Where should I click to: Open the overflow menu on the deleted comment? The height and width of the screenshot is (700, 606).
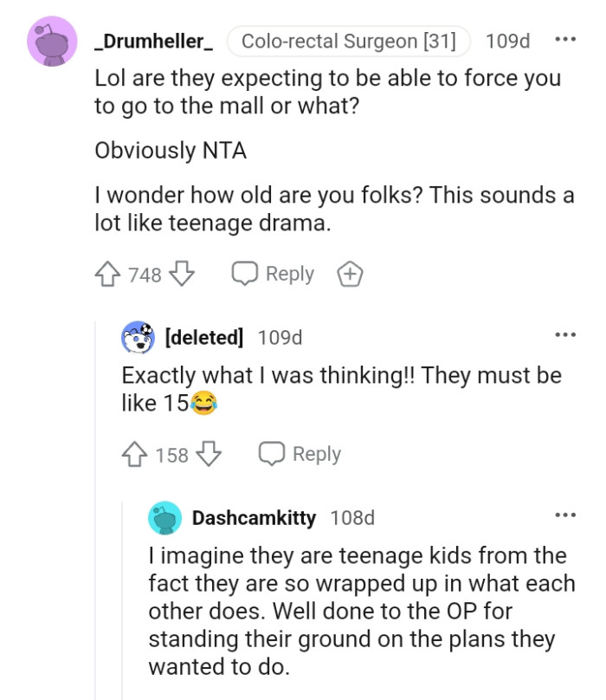coord(567,334)
